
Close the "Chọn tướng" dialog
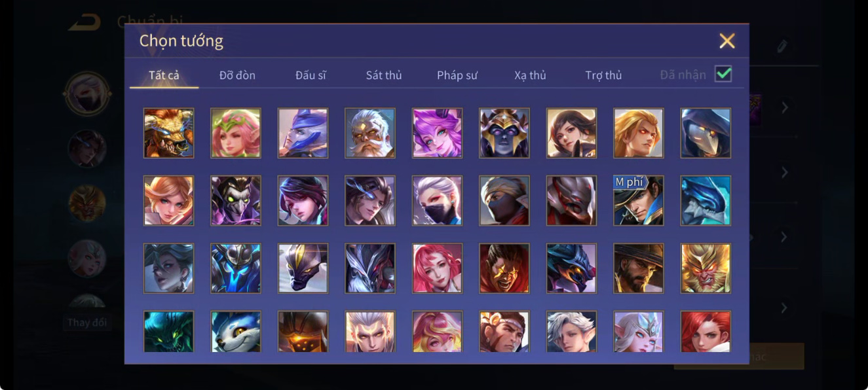tap(727, 41)
